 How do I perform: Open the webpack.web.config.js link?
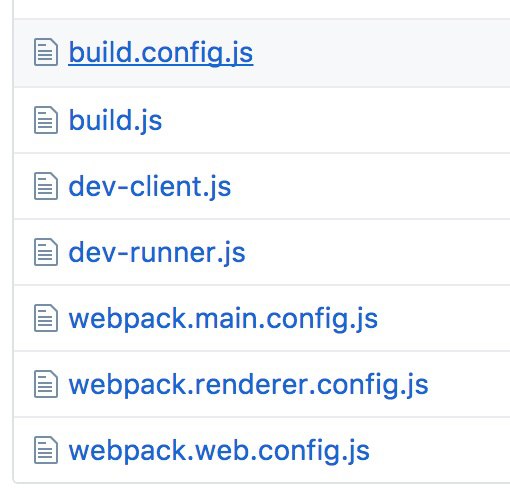pos(219,451)
